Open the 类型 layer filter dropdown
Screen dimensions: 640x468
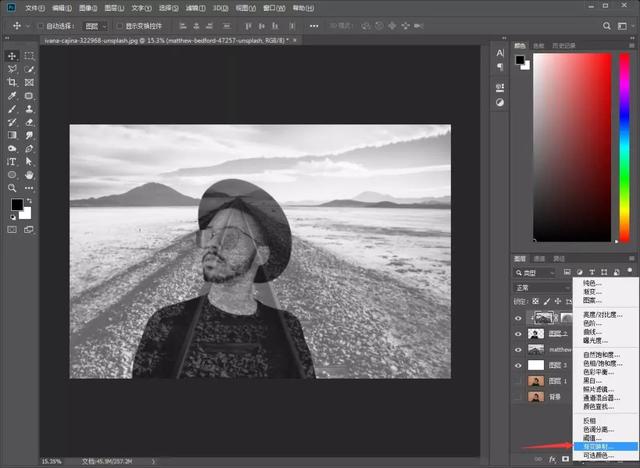pos(535,273)
